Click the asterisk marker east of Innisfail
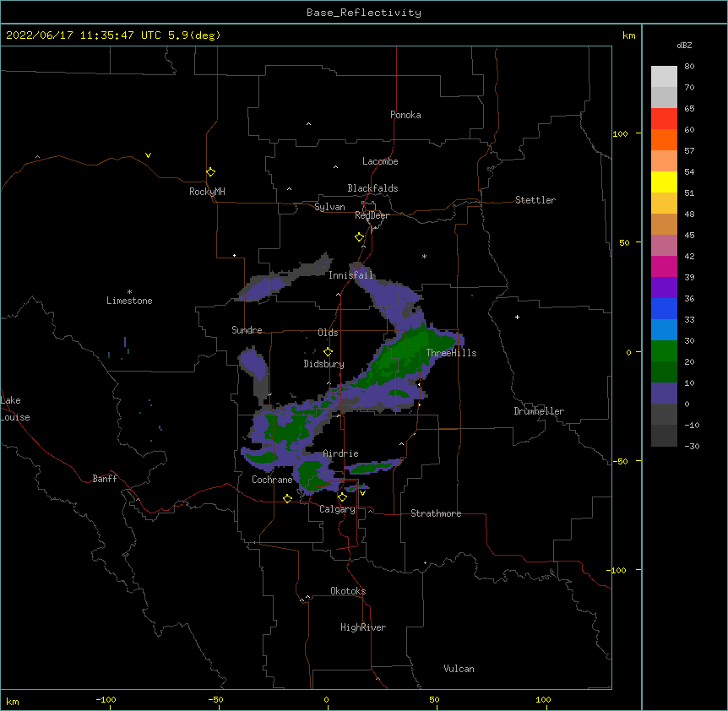728x711 pixels. (424, 256)
